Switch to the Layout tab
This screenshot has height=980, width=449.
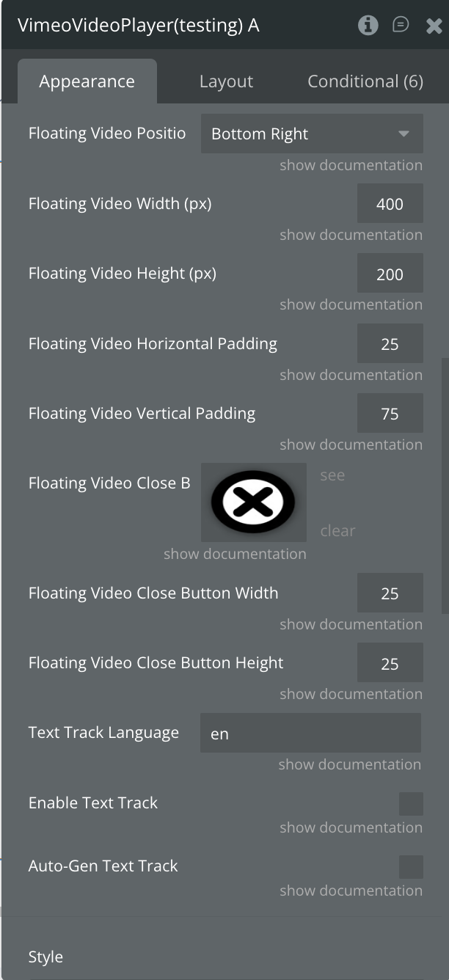coord(226,81)
